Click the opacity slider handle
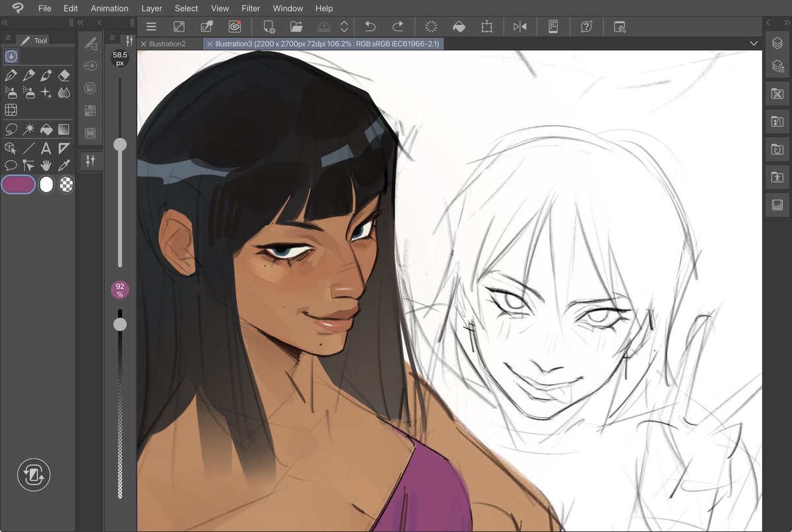Screen dimensions: 792x532 pos(120,324)
